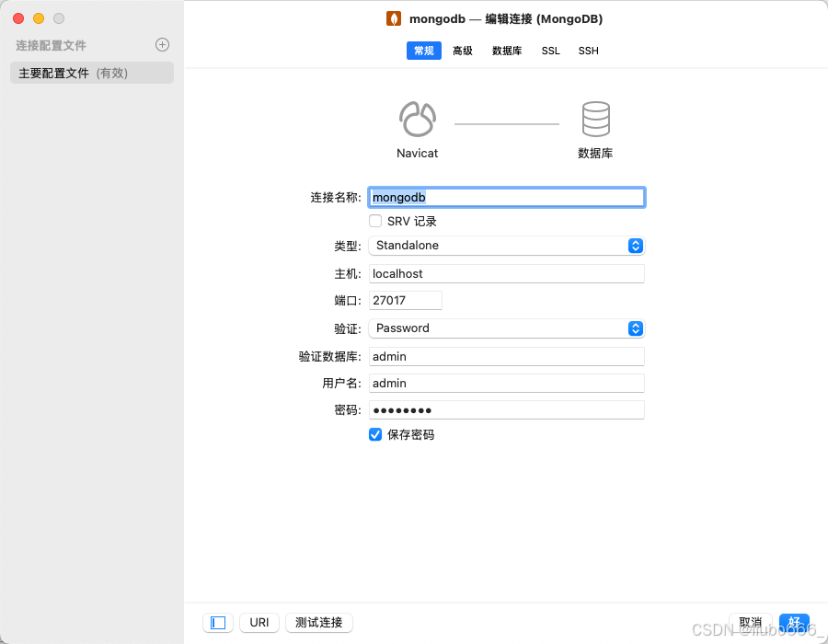828x644 pixels.
Task: Click the database cylinder icon
Action: pyautogui.click(x=595, y=120)
